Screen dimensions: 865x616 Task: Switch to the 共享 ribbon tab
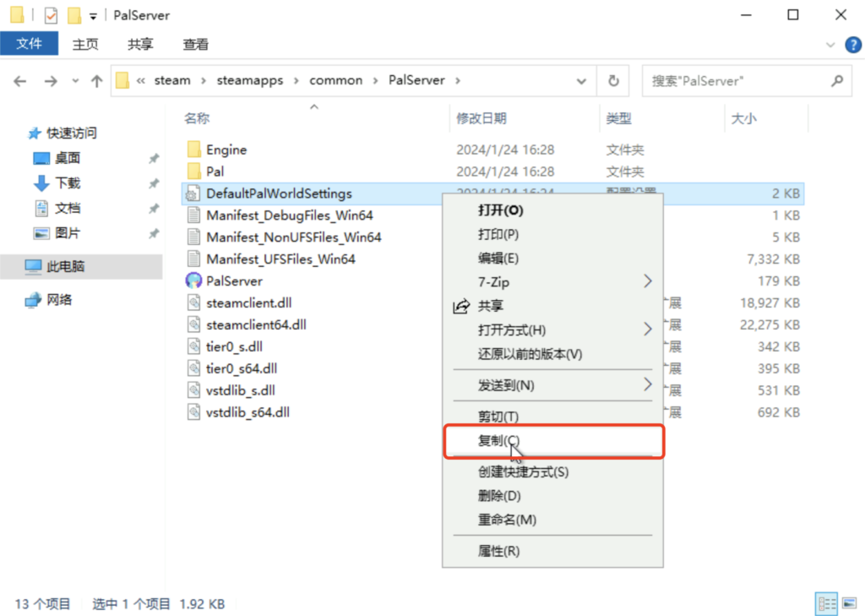click(140, 44)
